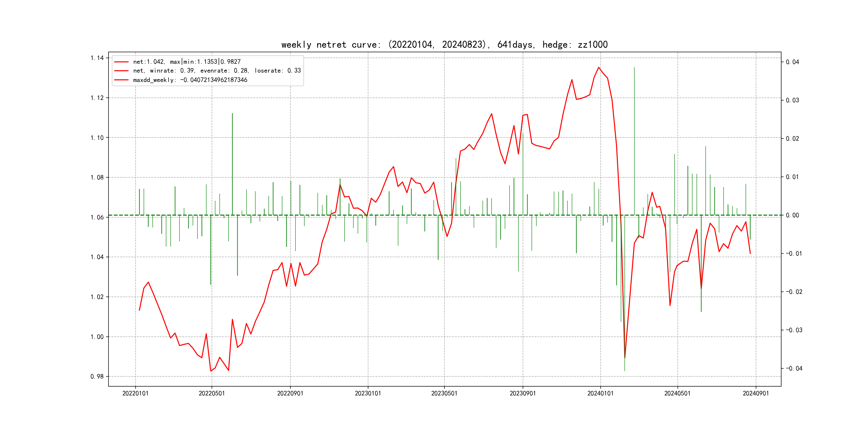Click the 0.00 right axis tick label
Viewport: 868px width, 434px height.
point(792,215)
